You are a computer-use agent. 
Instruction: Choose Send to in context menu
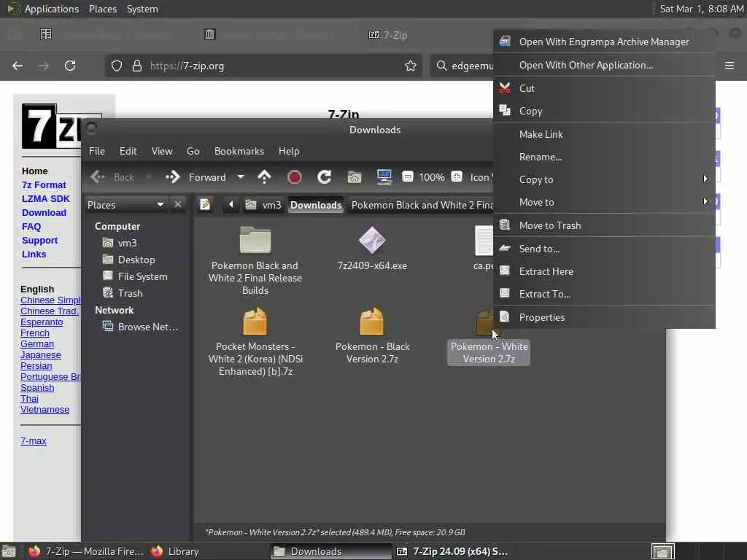pyautogui.click(x=604, y=249)
